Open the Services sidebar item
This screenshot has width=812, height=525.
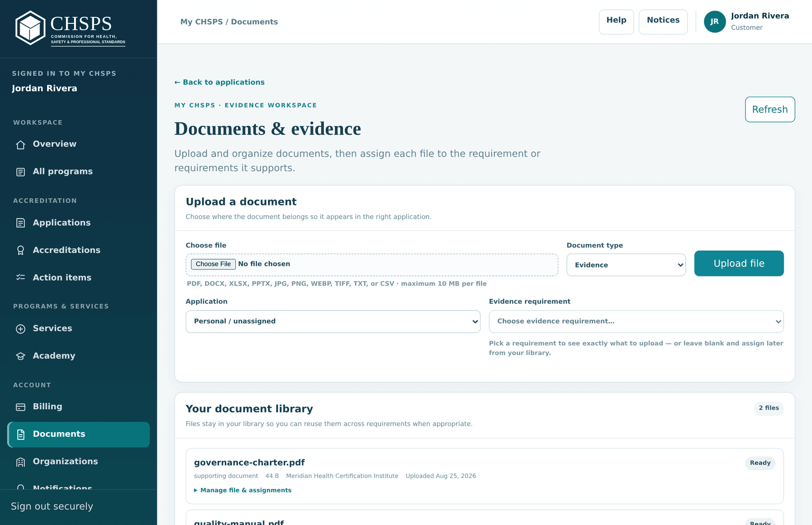point(79,328)
